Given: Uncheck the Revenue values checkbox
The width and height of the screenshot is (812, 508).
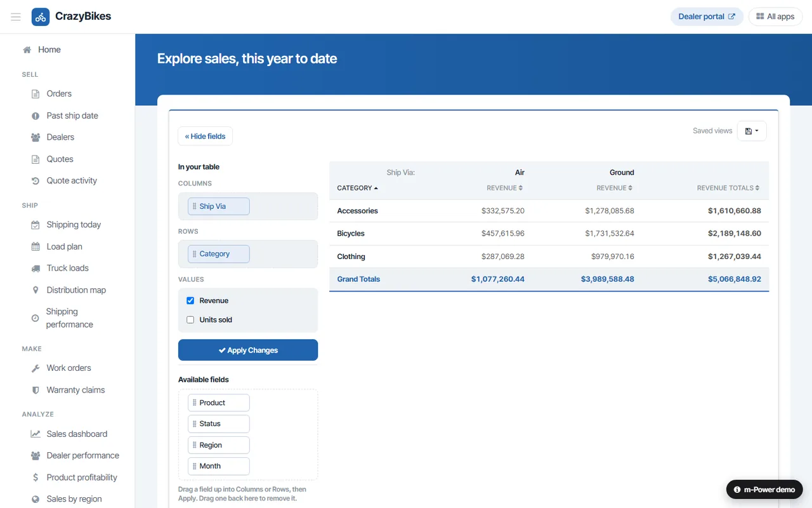Looking at the screenshot, I should tap(190, 300).
